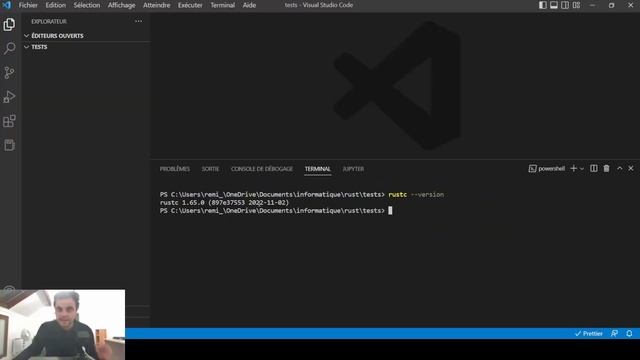This screenshot has width=640, height=360.
Task: Open the notebook icon in activity bar
Action: pyautogui.click(x=9, y=145)
